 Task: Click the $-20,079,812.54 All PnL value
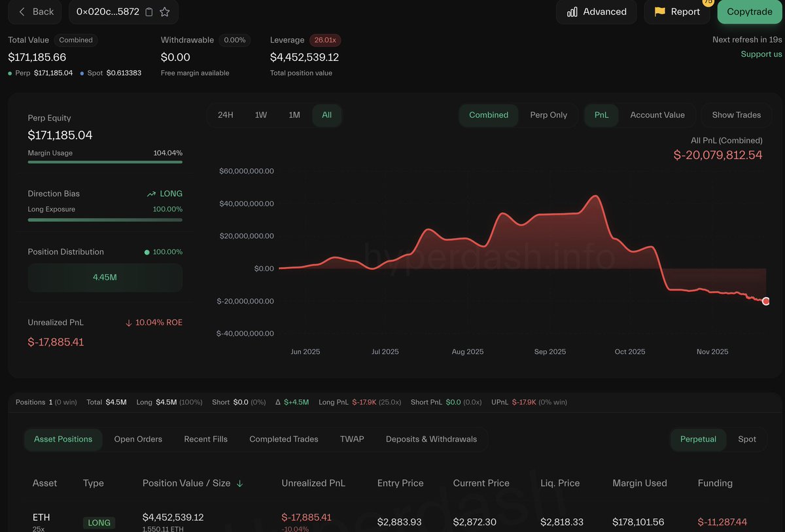point(718,155)
